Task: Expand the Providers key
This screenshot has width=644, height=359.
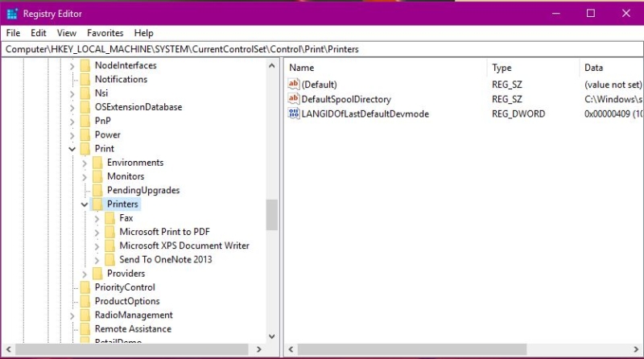Action: [85, 274]
